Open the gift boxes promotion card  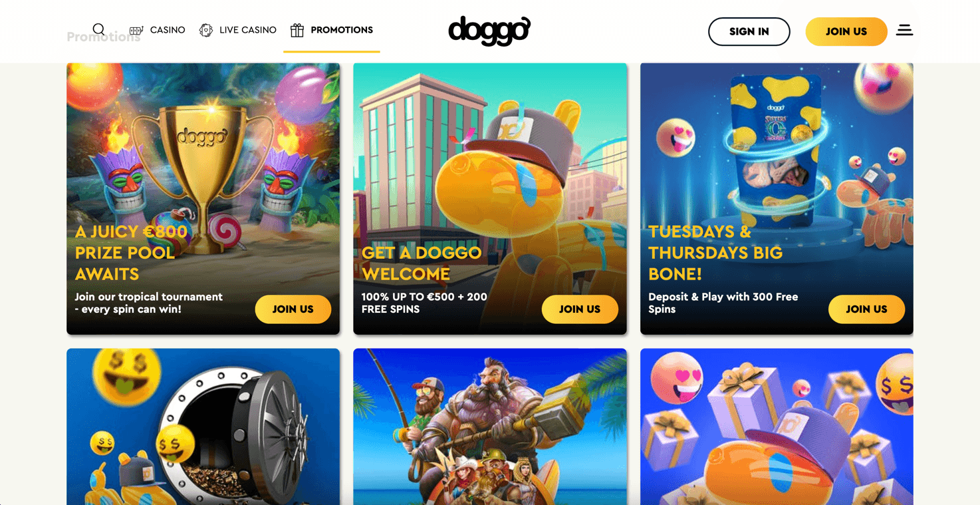click(777, 426)
